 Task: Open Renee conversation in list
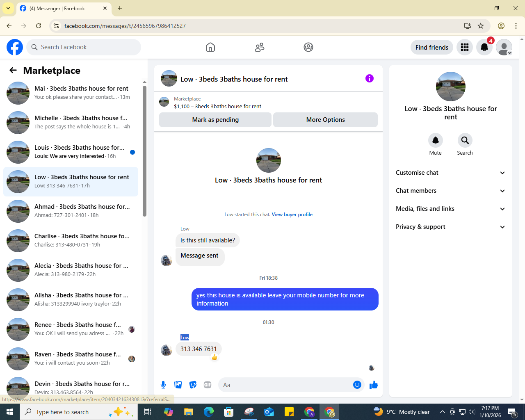tap(71, 329)
